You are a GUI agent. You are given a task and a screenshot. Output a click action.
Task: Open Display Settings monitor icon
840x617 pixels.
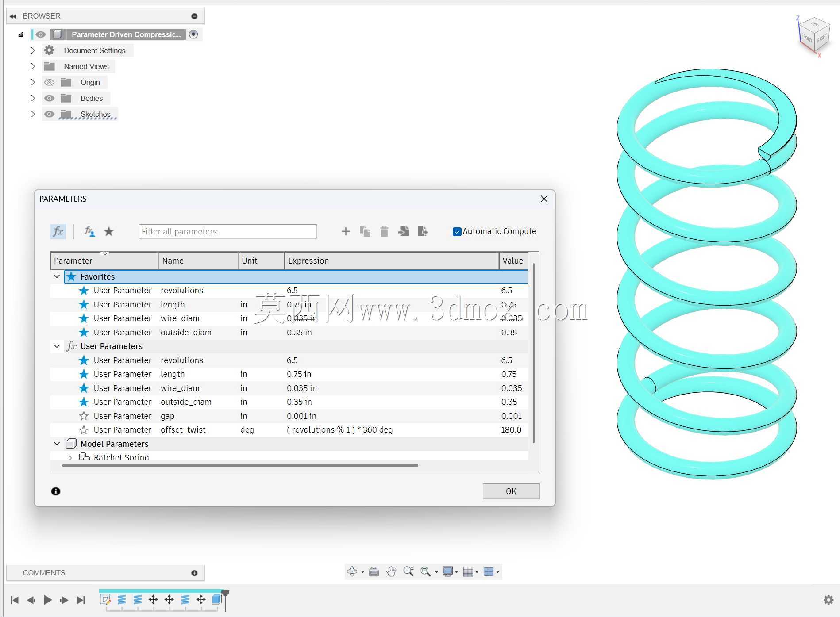[x=448, y=571]
